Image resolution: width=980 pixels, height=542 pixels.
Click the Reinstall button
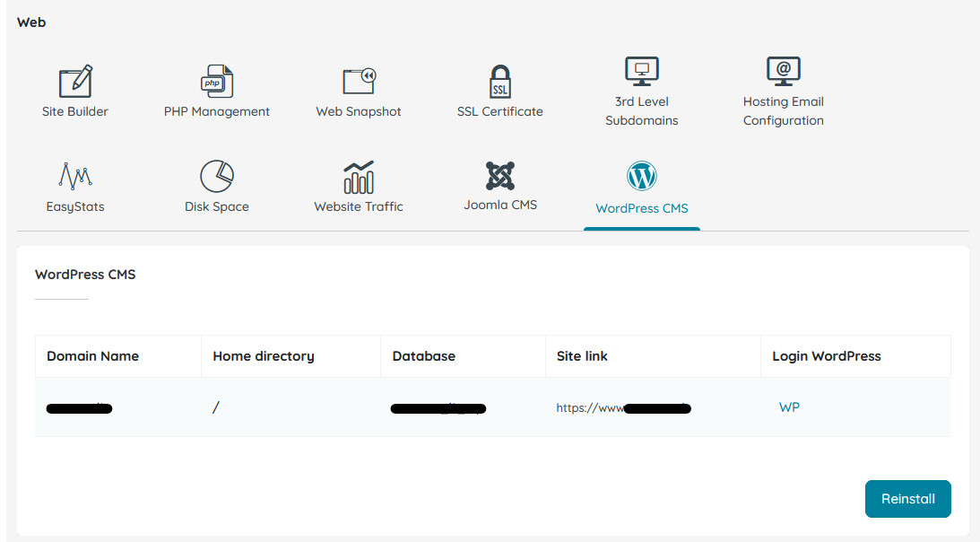pos(907,499)
